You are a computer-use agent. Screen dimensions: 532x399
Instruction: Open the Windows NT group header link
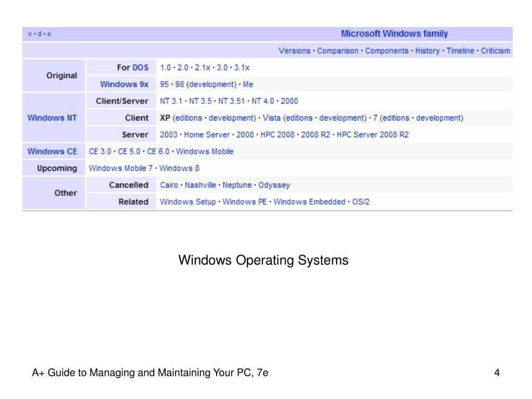[52, 118]
